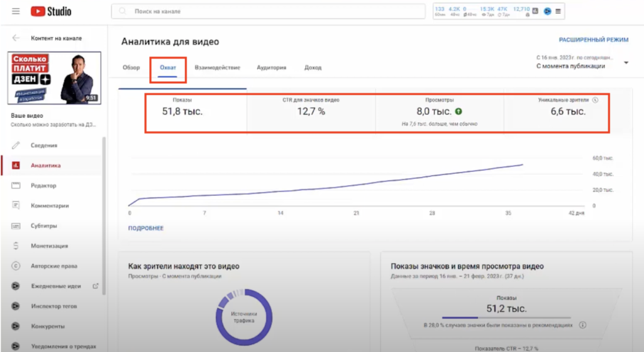Expand the date range dropdown С момента публикации
The width and height of the screenshot is (644, 352).
point(626,63)
